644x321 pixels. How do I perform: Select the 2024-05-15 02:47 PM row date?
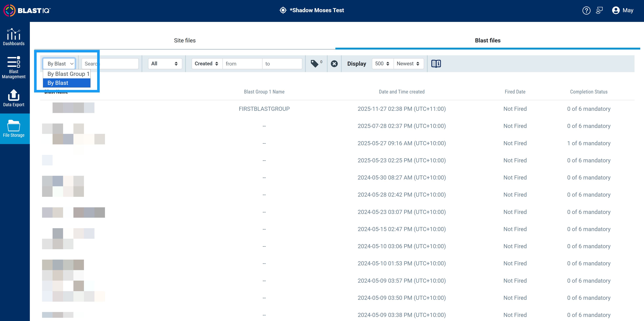coord(402,229)
